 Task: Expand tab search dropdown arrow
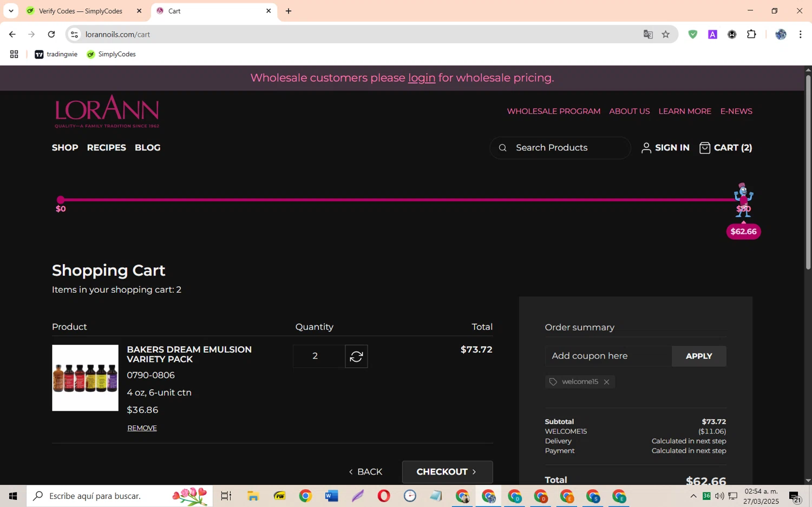pos(11,11)
